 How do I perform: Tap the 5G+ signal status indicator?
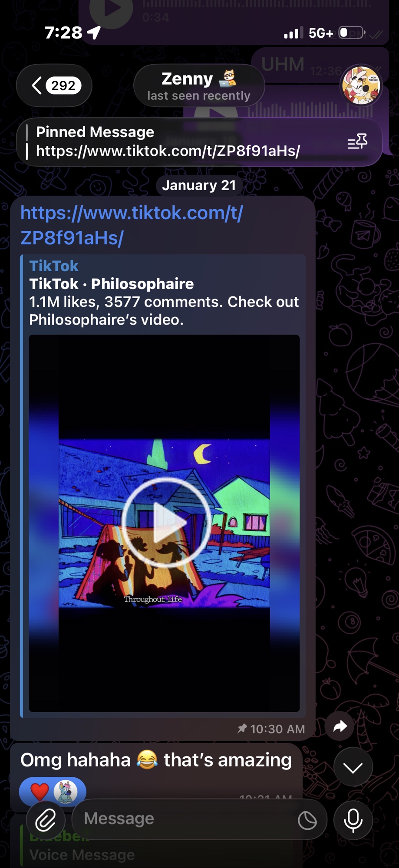321,33
